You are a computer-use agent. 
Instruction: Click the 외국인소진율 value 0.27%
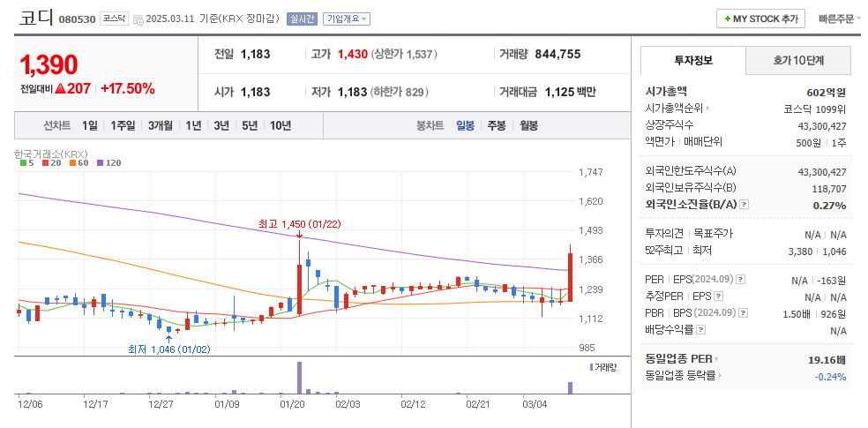coord(829,206)
